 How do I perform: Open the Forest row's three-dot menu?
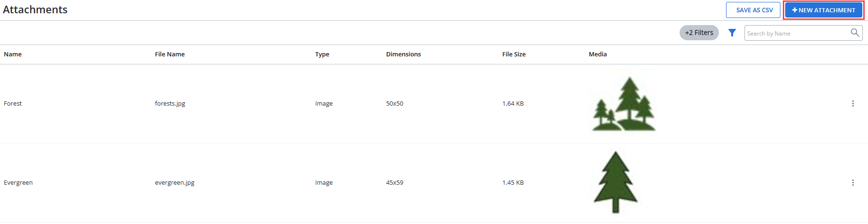click(853, 104)
